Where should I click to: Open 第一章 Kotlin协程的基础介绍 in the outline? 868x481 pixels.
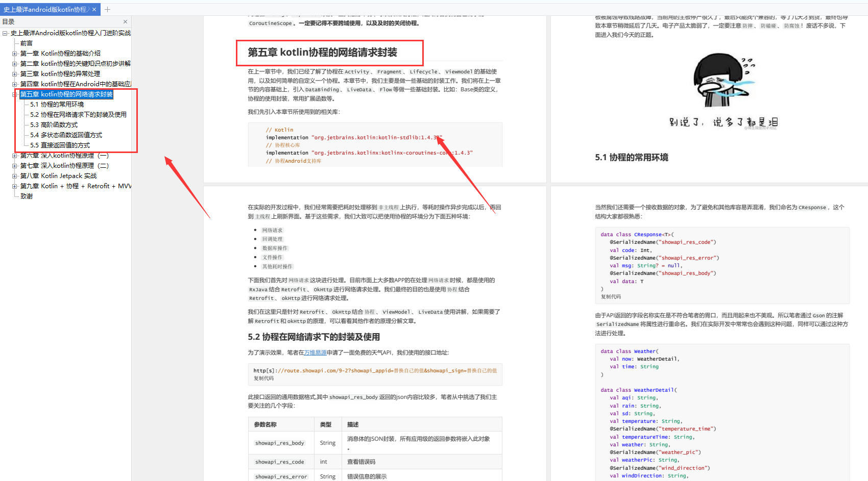coord(60,53)
